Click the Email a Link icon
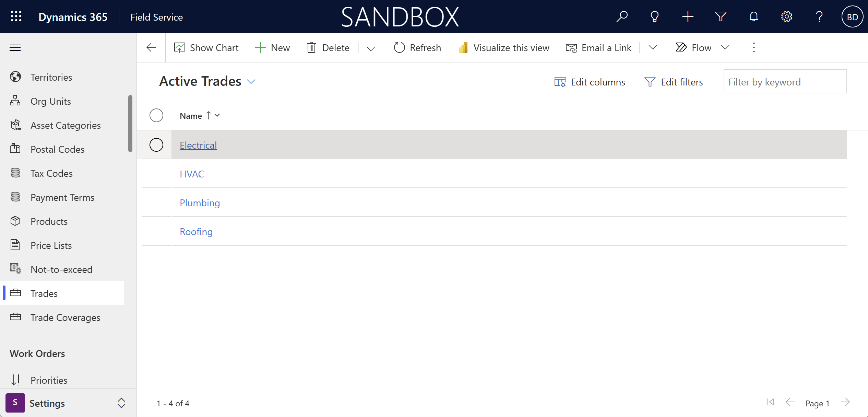This screenshot has height=417, width=868. click(570, 47)
